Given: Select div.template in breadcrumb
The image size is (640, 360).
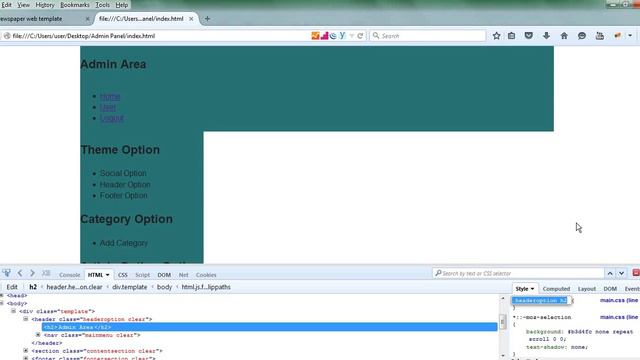Looking at the screenshot, I should [129, 287].
